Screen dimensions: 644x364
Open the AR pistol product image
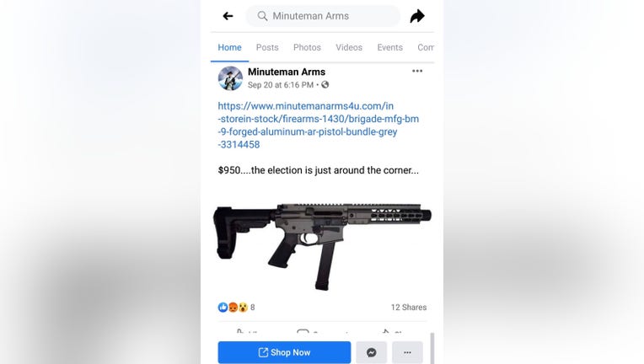click(322, 245)
